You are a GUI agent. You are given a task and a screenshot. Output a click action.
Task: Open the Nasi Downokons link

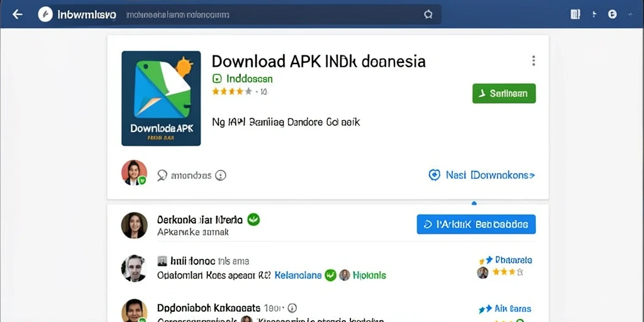coord(491,175)
